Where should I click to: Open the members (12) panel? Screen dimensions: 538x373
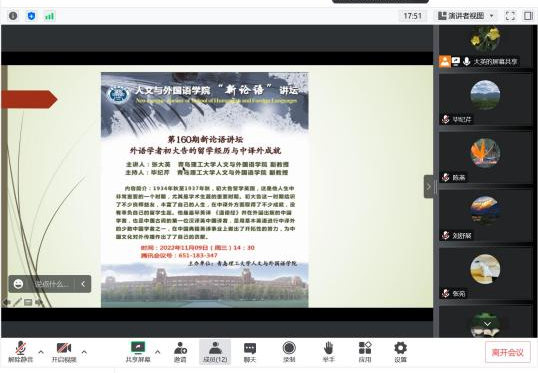click(215, 352)
